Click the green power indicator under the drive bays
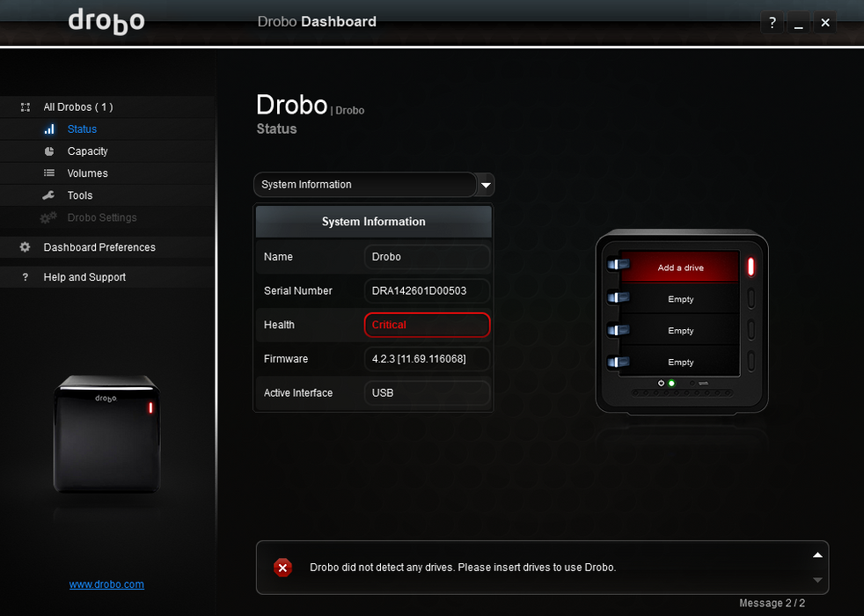The width and height of the screenshot is (864, 616). pyautogui.click(x=671, y=383)
